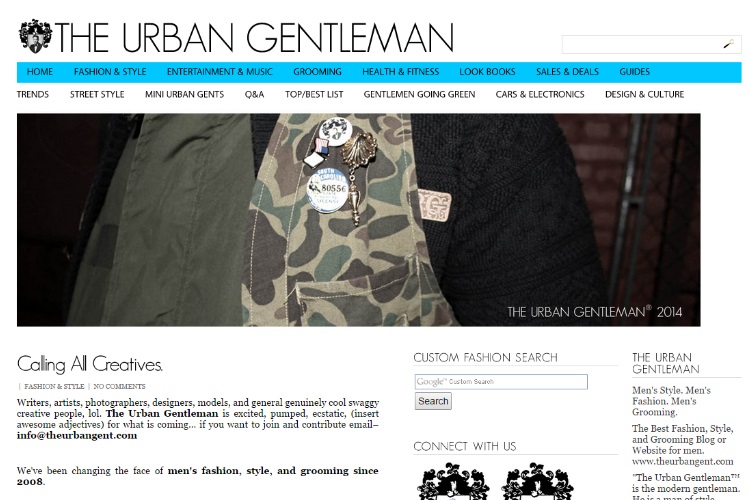Image resolution: width=750 pixels, height=500 pixels.
Task: Open the Calling All Creatives post title
Action: (x=90, y=365)
